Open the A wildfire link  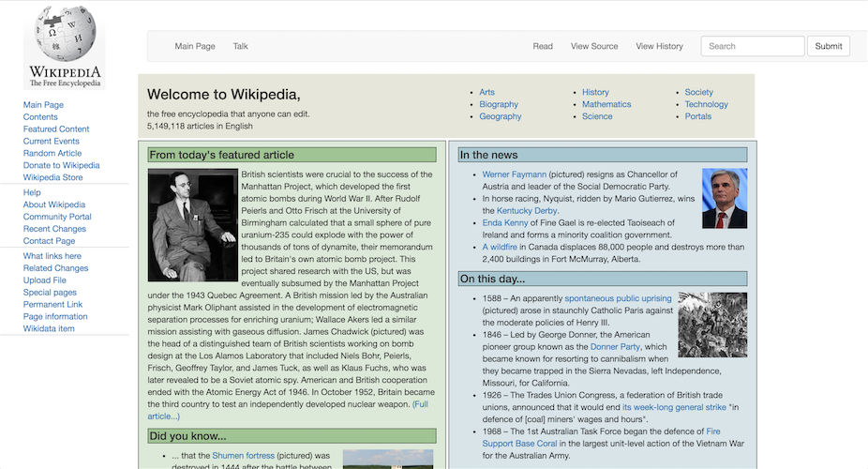click(500, 248)
